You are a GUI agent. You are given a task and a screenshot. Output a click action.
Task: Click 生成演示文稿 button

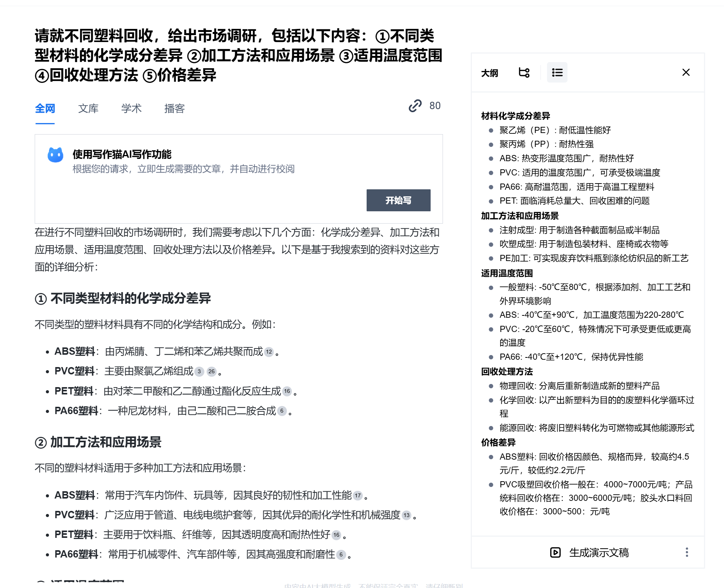point(589,553)
